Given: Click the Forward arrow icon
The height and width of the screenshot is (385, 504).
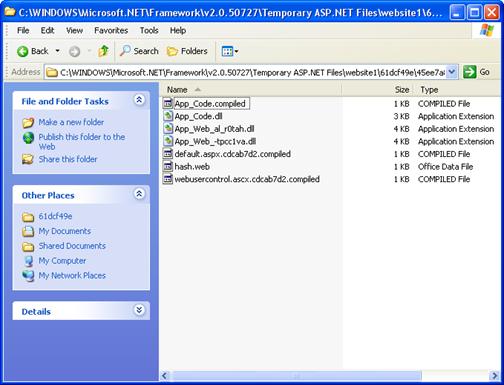Looking at the screenshot, I should click(x=74, y=51).
